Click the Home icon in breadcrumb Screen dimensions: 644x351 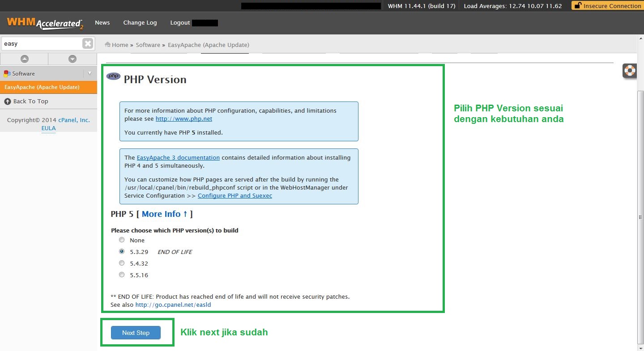(x=108, y=45)
